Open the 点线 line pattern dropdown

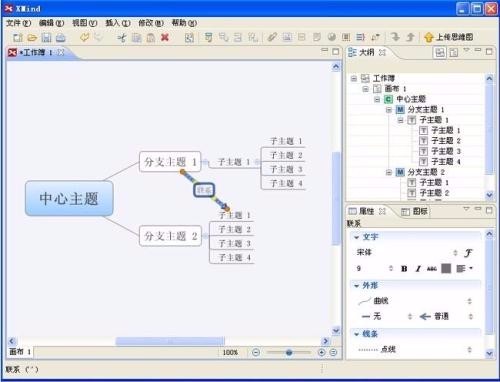point(415,349)
